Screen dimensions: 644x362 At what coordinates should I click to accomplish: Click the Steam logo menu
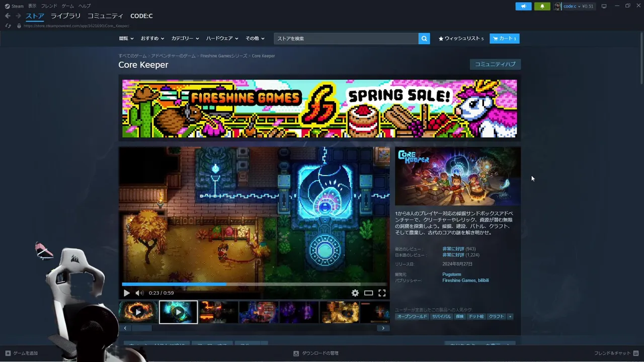tap(14, 6)
